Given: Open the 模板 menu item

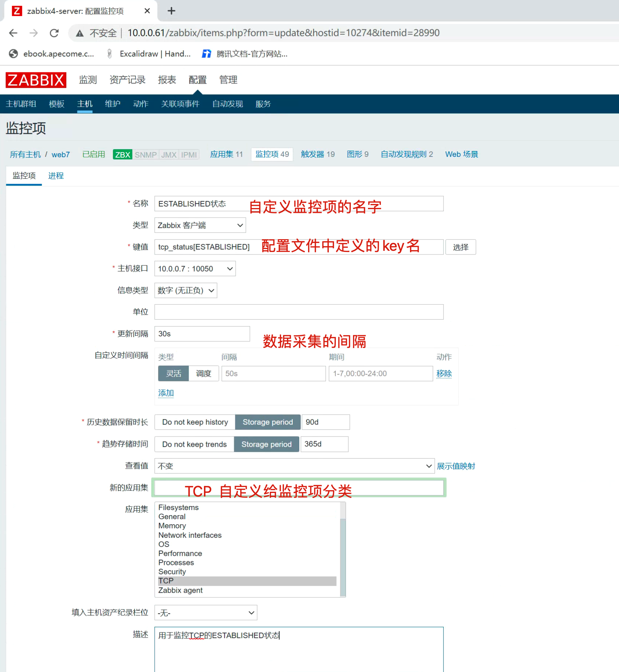Looking at the screenshot, I should (56, 104).
